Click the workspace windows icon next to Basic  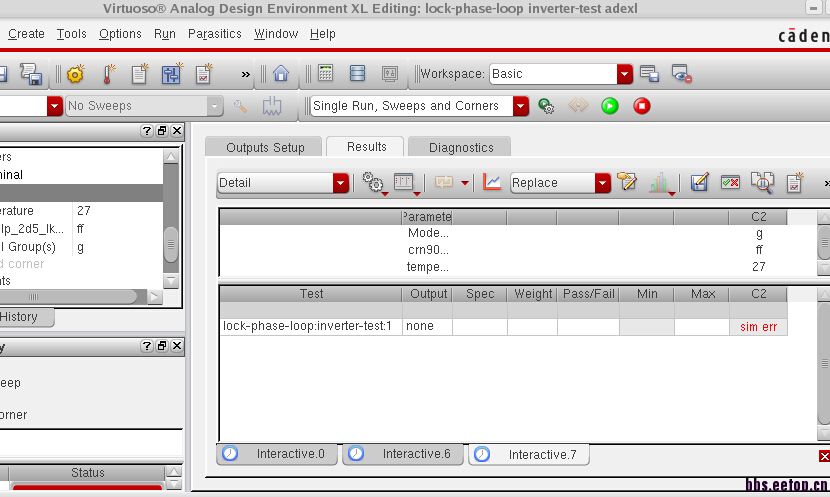pos(649,74)
